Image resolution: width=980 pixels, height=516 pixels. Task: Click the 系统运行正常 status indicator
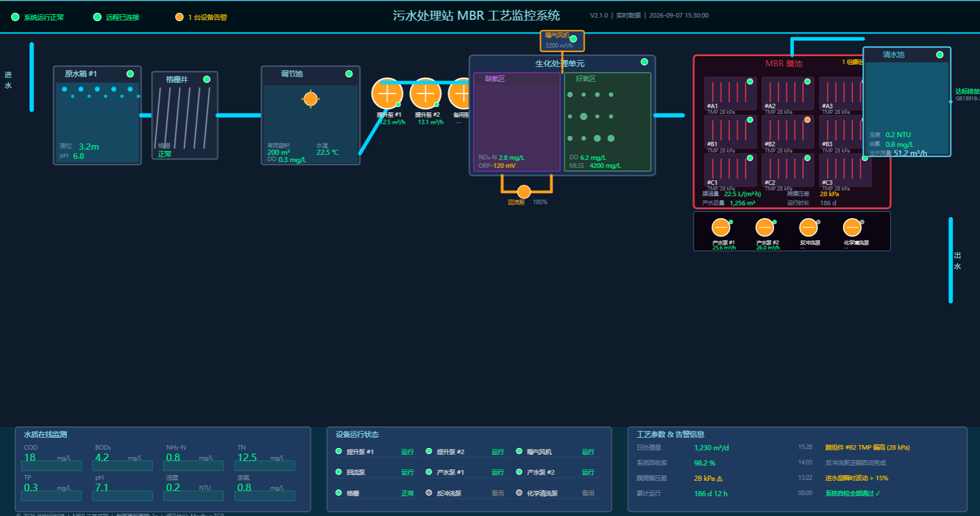(x=38, y=17)
